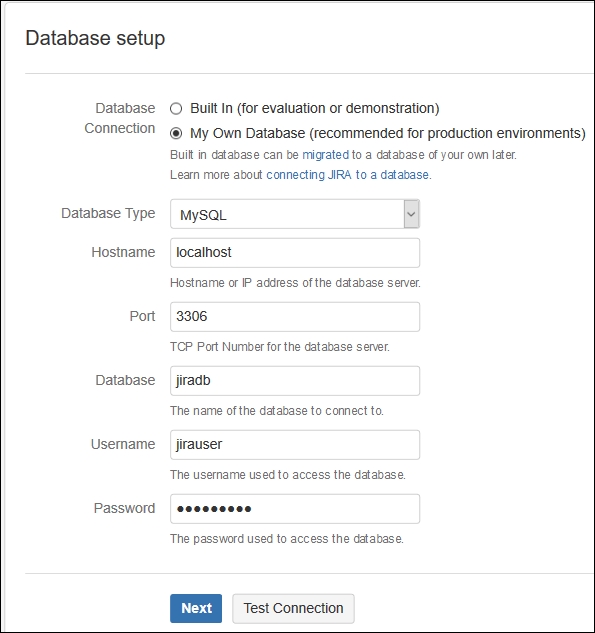Click the Port field label
The image size is (595, 633).
pos(142,316)
